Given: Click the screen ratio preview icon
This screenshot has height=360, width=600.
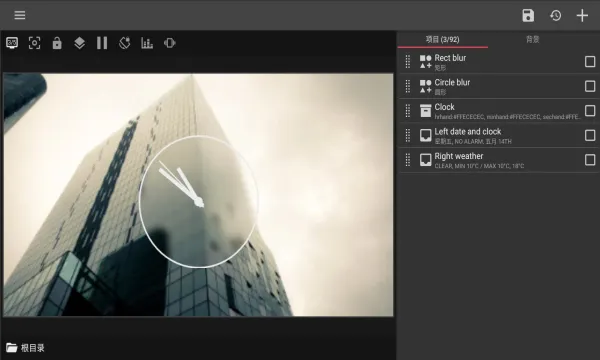Looking at the screenshot, I should coord(12,43).
